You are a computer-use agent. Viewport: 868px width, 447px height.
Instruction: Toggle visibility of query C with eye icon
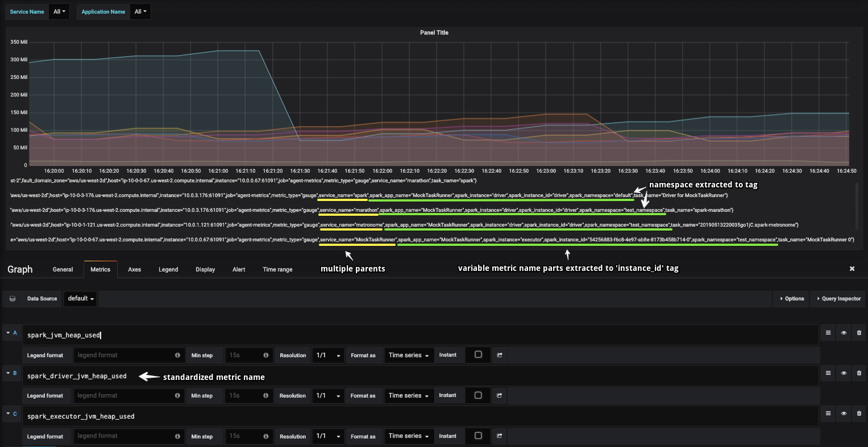tap(844, 413)
